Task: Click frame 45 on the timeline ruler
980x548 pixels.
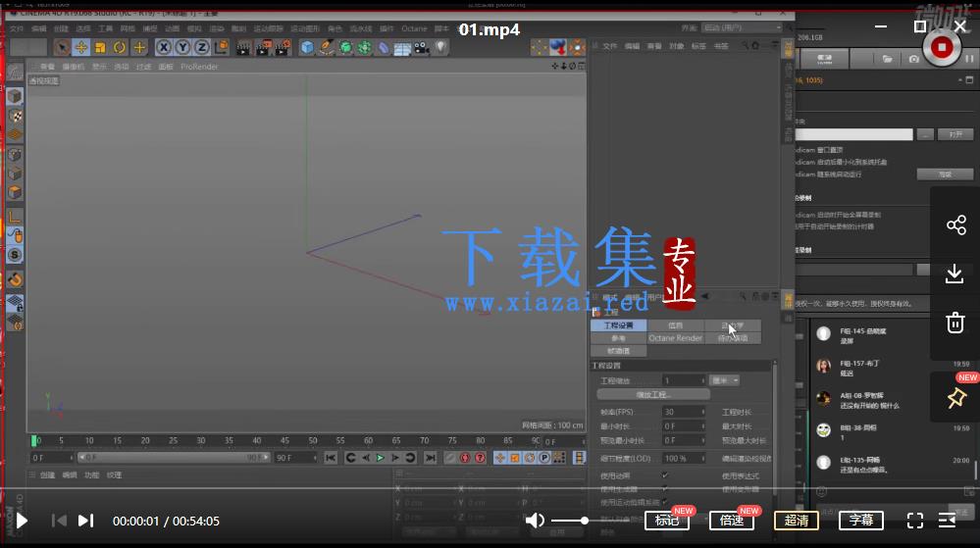Action: click(x=284, y=440)
